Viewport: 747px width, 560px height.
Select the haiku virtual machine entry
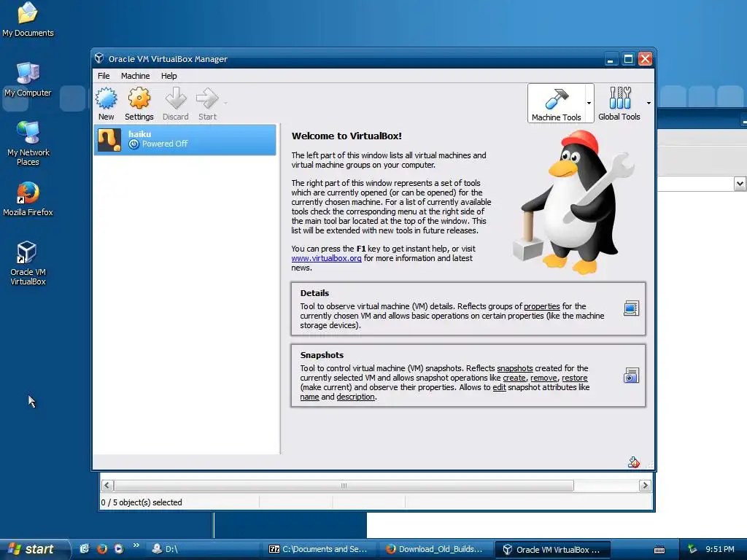(185, 139)
